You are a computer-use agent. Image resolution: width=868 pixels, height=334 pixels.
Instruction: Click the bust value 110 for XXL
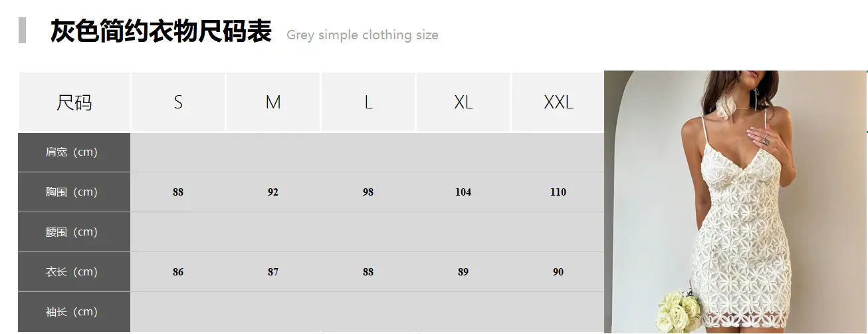(x=558, y=192)
